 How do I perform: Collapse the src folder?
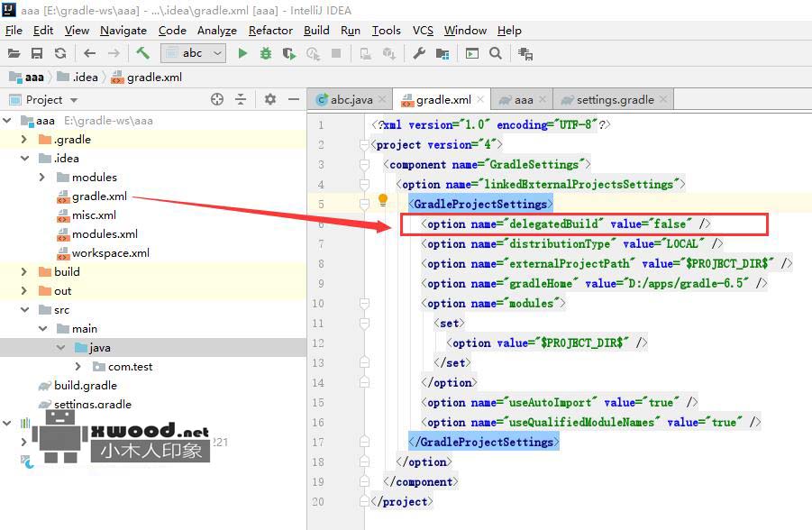(25, 310)
